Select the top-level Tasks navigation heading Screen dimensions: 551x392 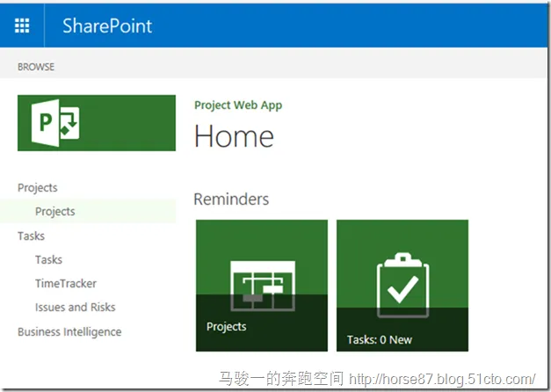click(x=31, y=236)
